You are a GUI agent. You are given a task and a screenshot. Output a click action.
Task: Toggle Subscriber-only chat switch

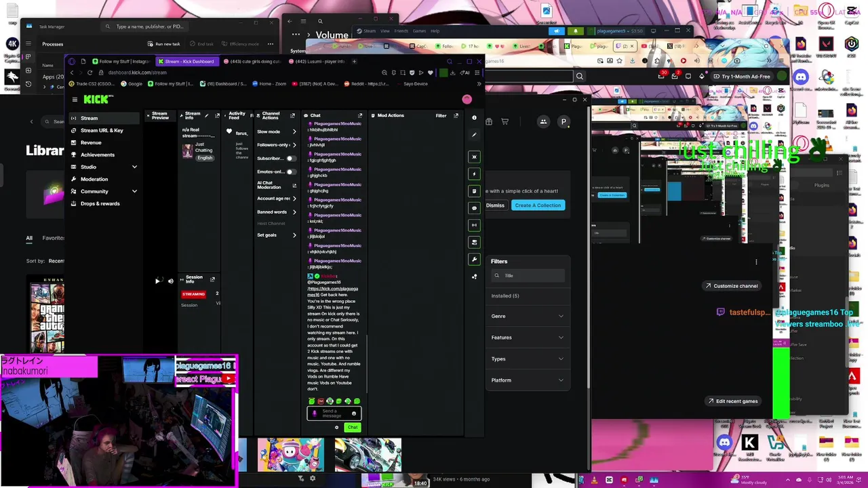tap(290, 158)
